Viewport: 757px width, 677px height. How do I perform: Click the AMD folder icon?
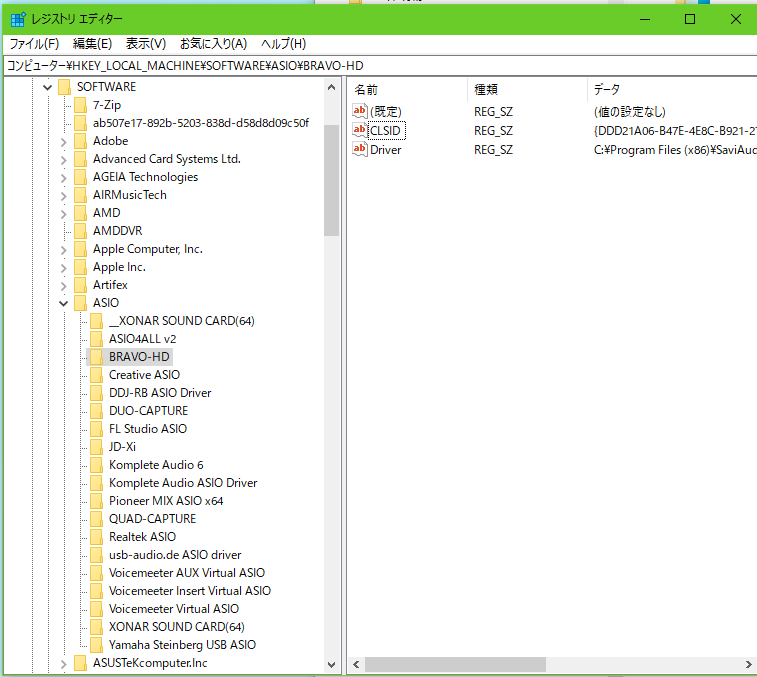point(80,213)
